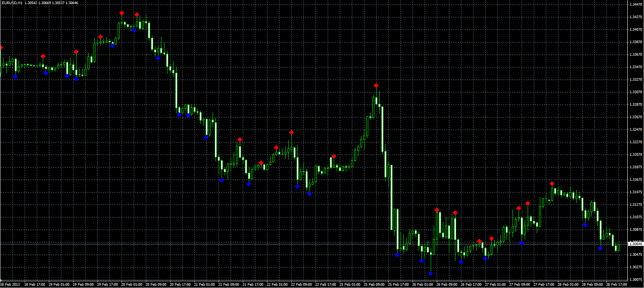Click the 1.30075 price axis label
Image resolution: width=644 pixels, height=288 pixels.
point(636,280)
